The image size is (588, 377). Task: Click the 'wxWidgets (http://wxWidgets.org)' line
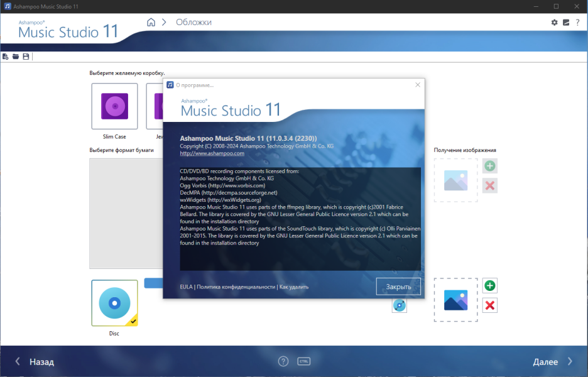(x=220, y=200)
